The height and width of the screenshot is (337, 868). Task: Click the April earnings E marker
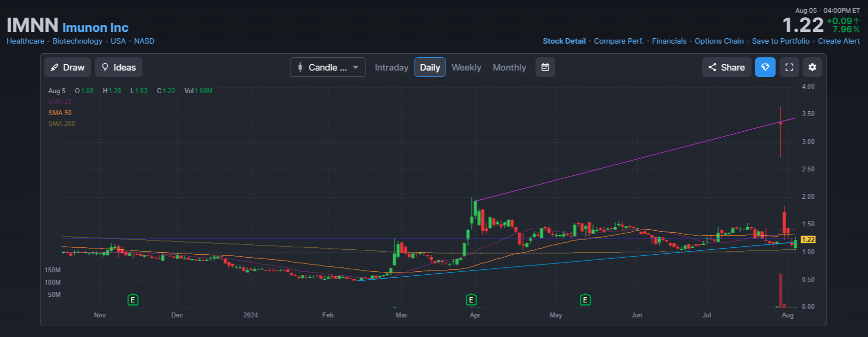point(471,300)
